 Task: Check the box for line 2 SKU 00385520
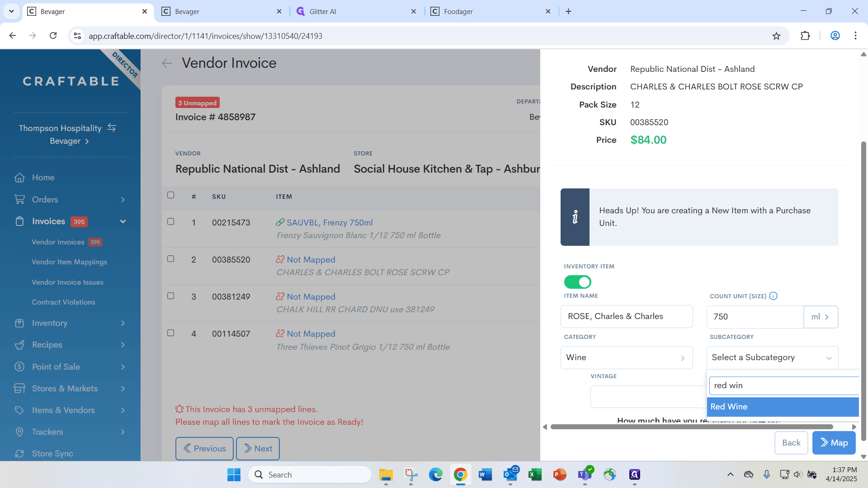coord(170,258)
